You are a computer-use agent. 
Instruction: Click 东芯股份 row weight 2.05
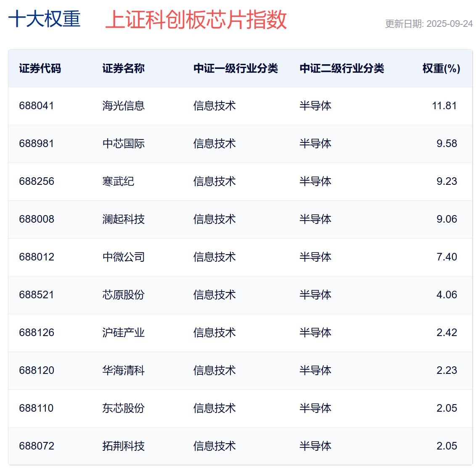pos(447,408)
